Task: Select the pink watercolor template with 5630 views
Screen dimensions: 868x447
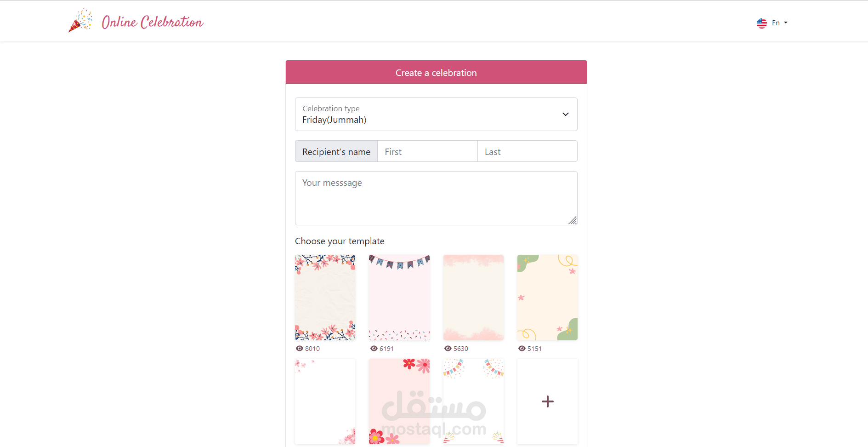Action: point(473,298)
